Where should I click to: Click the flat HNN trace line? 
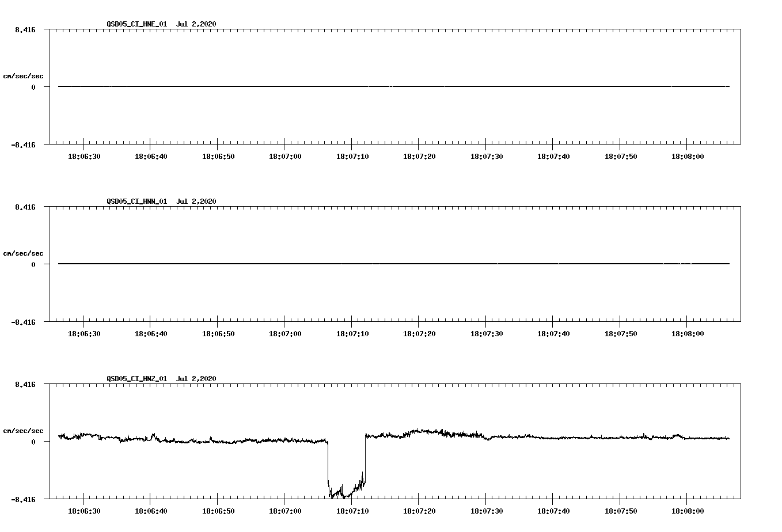pyautogui.click(x=394, y=264)
